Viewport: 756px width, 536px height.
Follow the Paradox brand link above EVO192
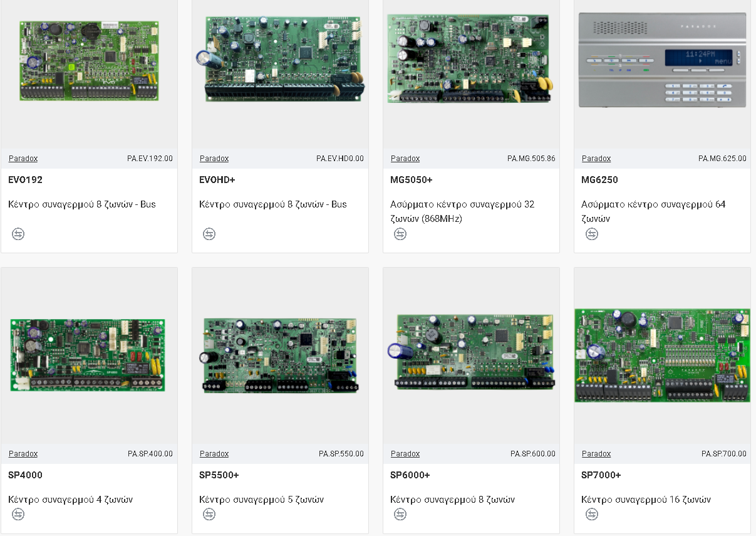click(x=23, y=159)
